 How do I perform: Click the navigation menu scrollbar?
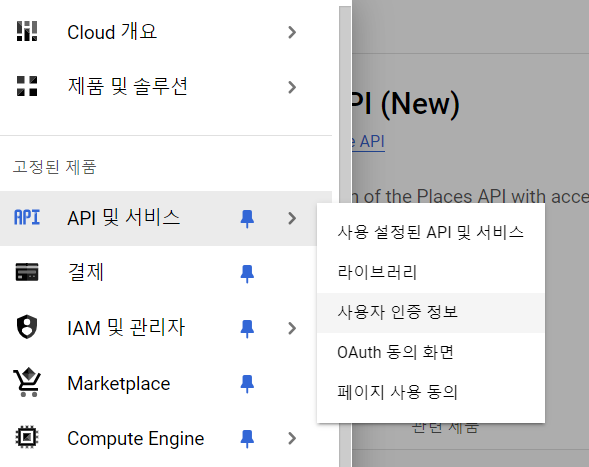tap(345, 236)
